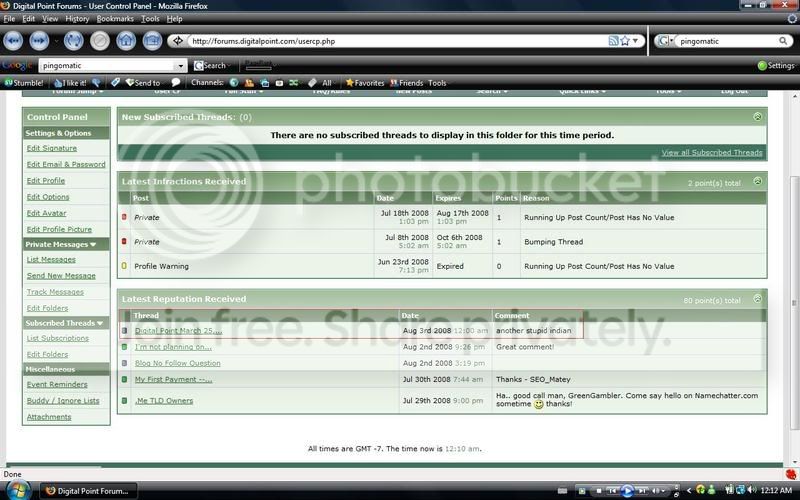Click the RSS feed icon in address bar
This screenshot has height=500, width=800.
click(x=613, y=41)
